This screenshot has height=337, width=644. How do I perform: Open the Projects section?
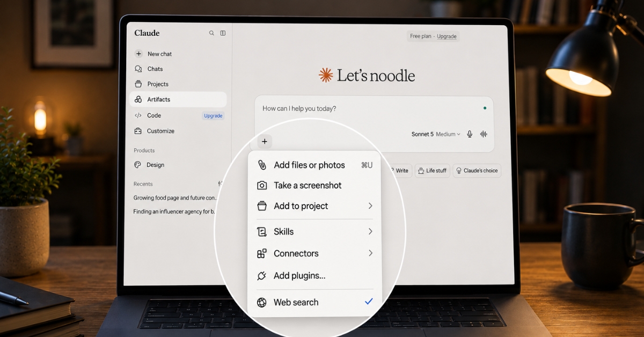tap(151, 84)
